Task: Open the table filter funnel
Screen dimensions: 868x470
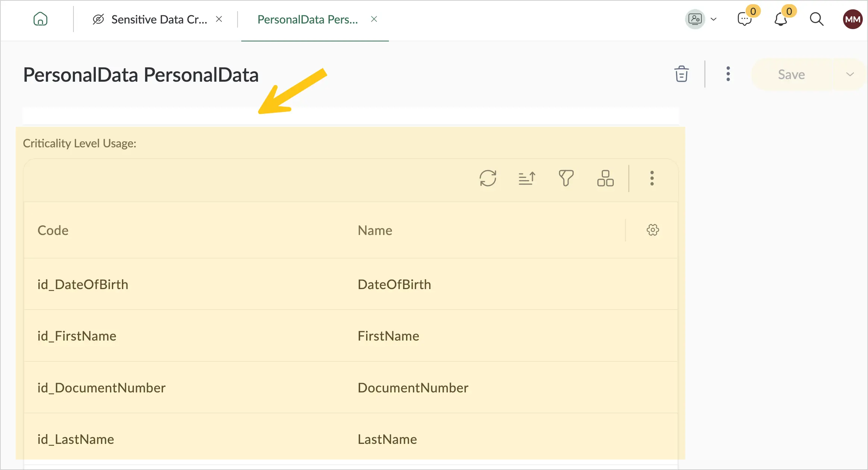Action: pyautogui.click(x=566, y=178)
